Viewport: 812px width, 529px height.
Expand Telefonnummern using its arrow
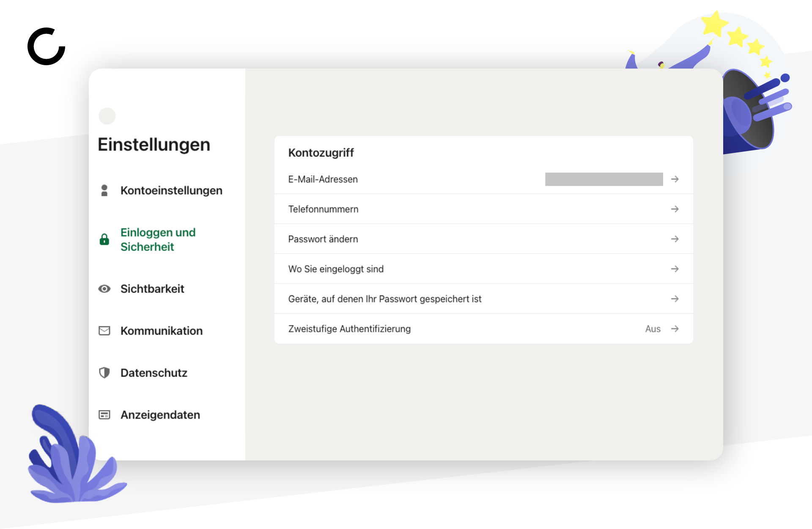point(675,209)
